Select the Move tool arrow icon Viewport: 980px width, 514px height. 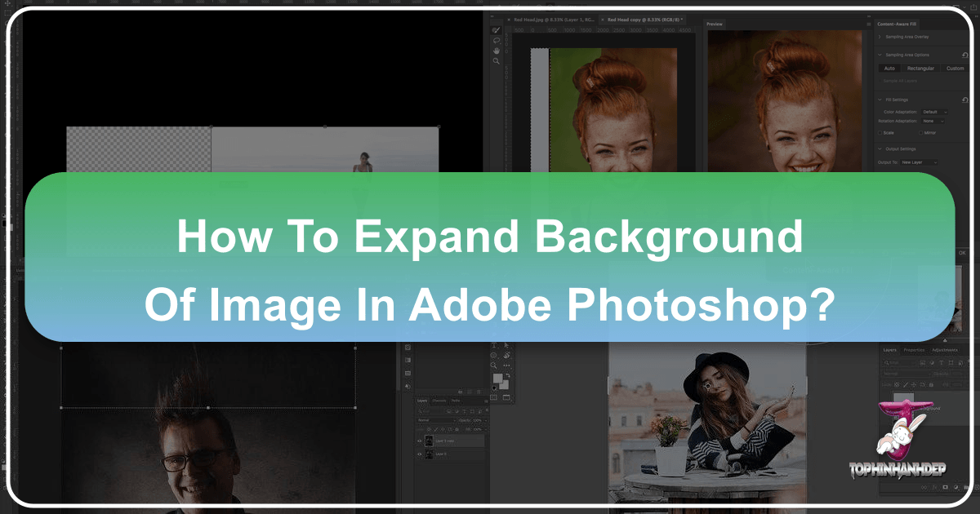click(x=506, y=344)
